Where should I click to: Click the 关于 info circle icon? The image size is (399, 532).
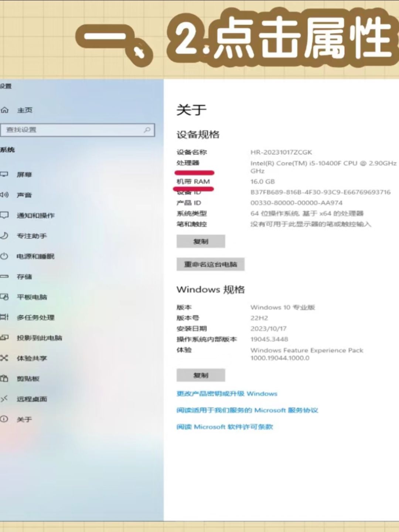point(4,419)
